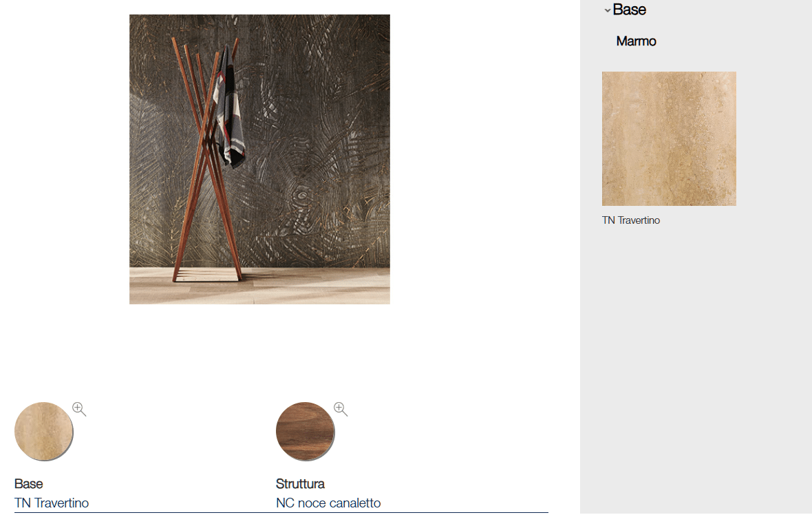Collapse the Base section chevron

(x=608, y=10)
